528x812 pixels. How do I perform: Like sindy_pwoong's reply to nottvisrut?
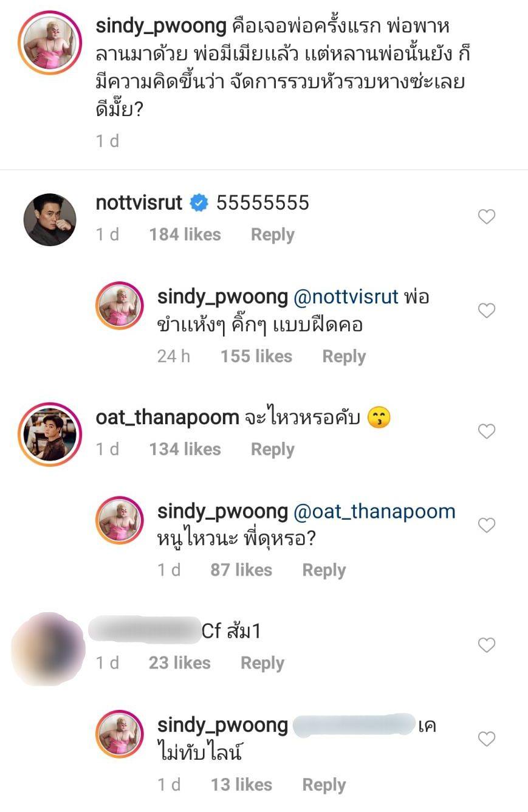[487, 311]
